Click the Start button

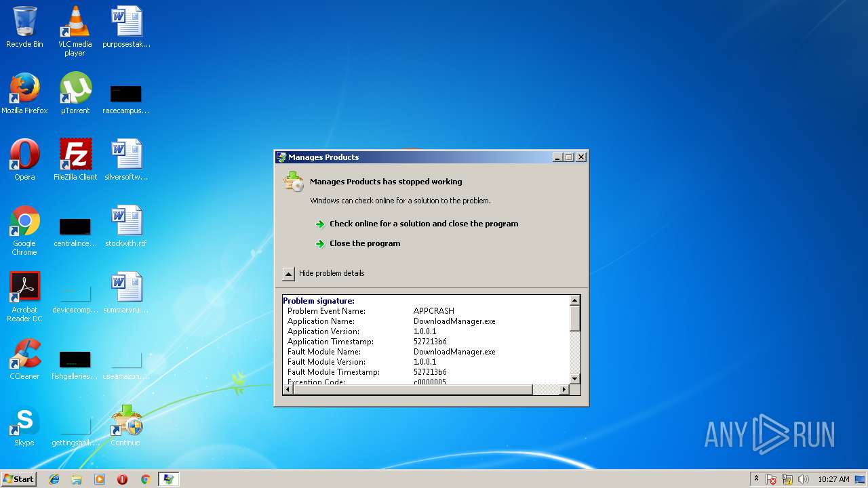click(18, 479)
